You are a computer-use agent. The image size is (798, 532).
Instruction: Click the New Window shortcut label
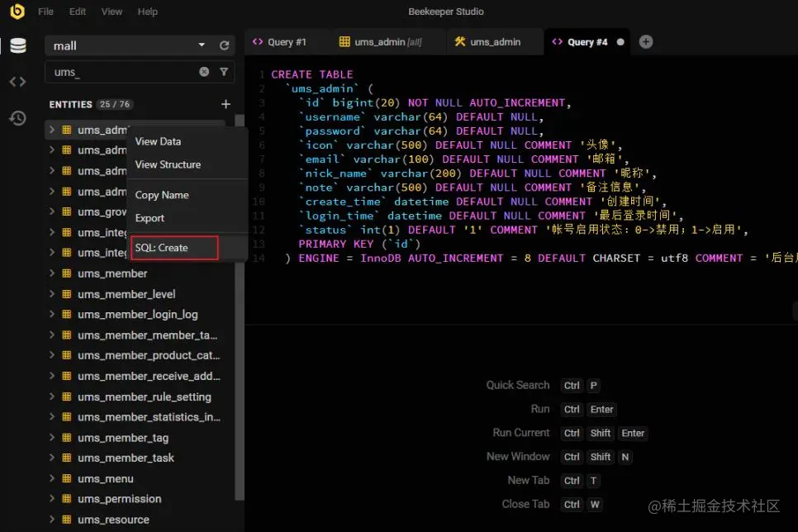click(518, 457)
